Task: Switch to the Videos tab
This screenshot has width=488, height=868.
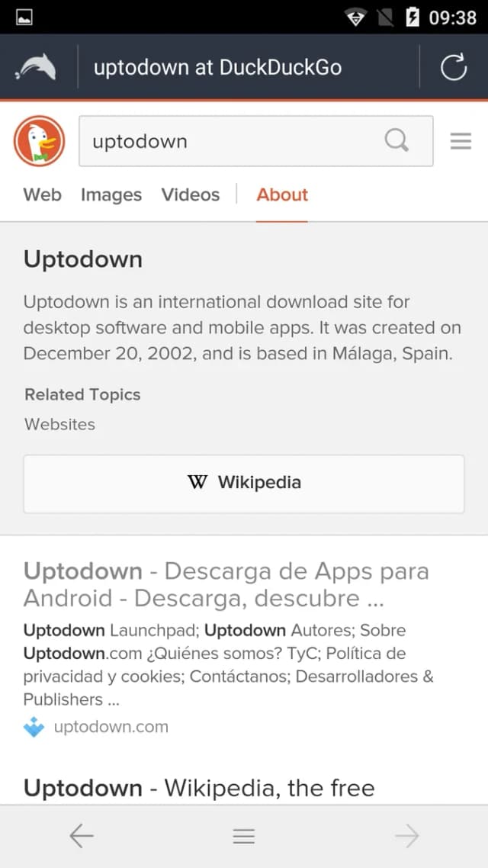Action: point(191,194)
